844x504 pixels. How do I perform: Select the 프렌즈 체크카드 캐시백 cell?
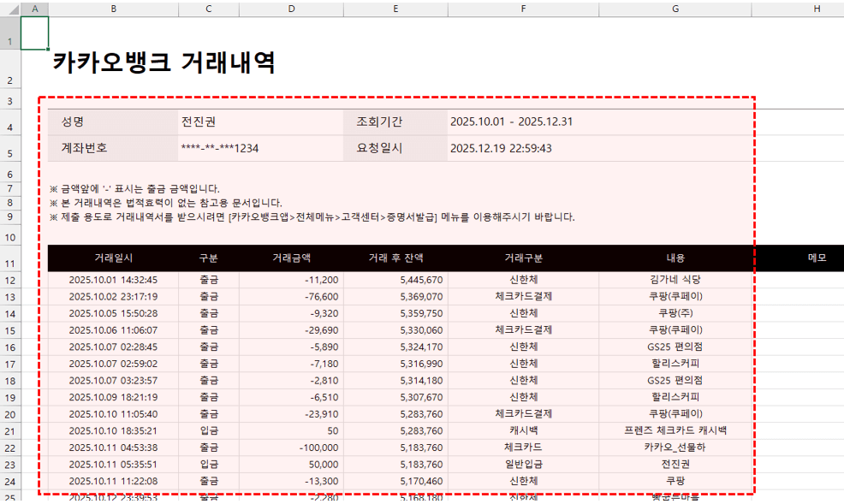tap(675, 430)
